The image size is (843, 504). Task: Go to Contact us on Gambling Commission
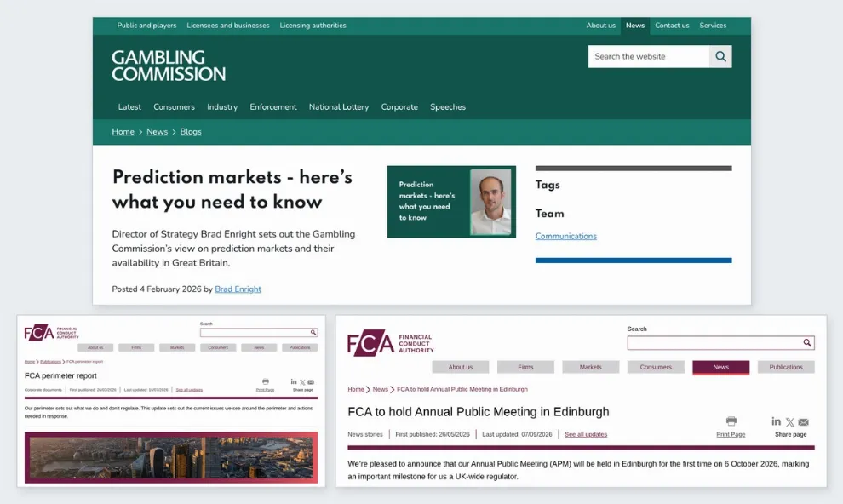tap(672, 26)
